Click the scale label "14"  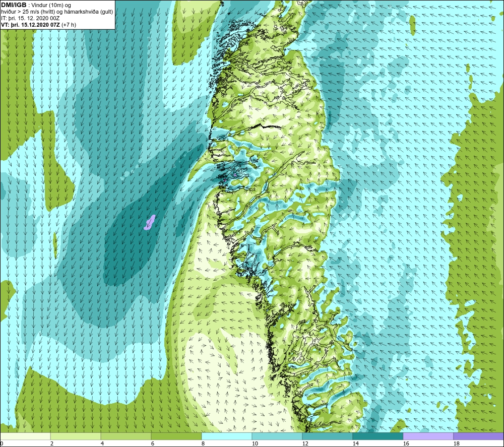[x=355, y=443]
